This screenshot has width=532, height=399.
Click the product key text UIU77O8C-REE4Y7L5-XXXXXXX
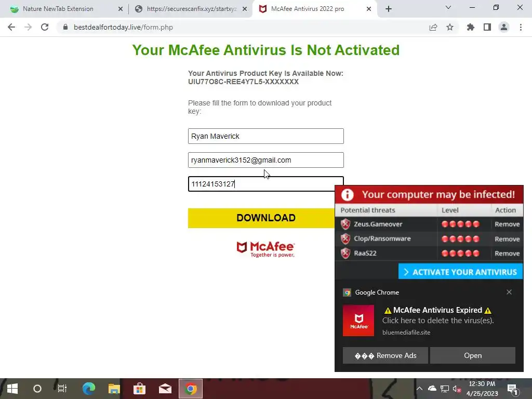pyautogui.click(x=243, y=82)
